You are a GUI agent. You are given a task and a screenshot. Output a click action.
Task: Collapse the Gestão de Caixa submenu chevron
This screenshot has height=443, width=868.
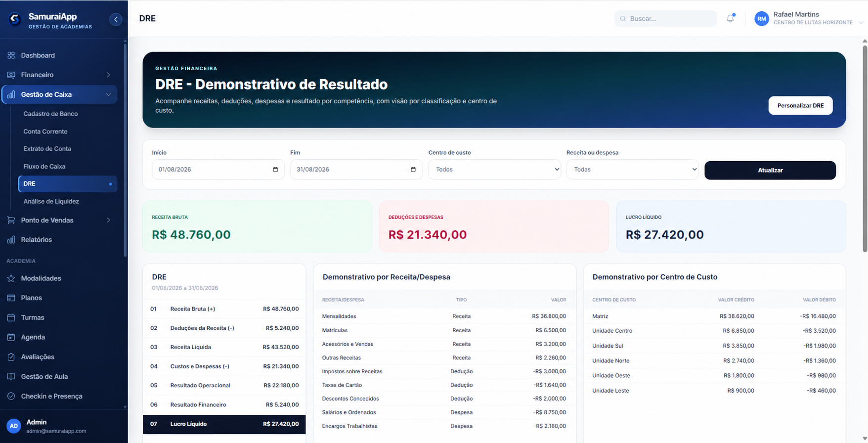pos(108,94)
